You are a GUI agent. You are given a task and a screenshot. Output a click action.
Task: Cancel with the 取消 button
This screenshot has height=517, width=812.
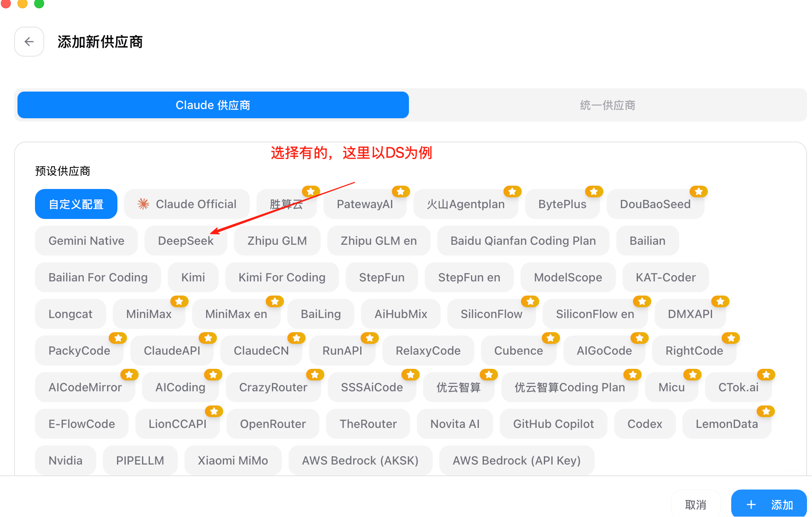[695, 505]
